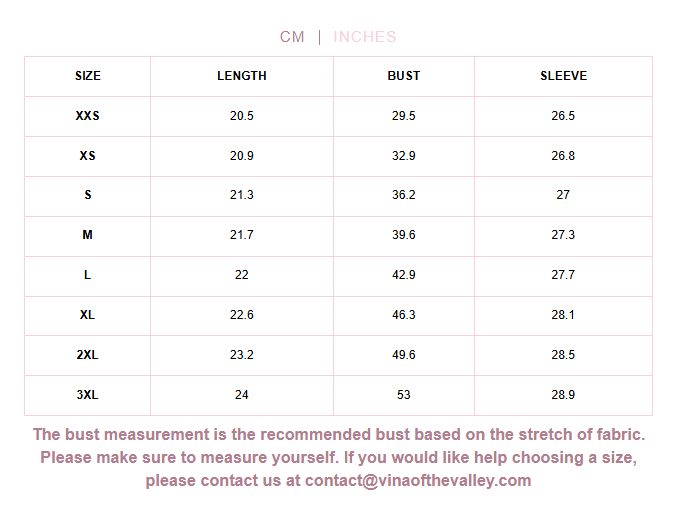The width and height of the screenshot is (676, 505).
Task: Click the 49.6 bust value for 2XL
Action: 404,355
